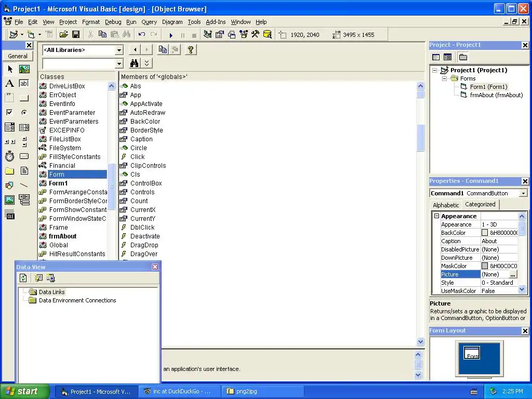The height and width of the screenshot is (399, 532).
Task: Collapse the Appearance property category
Action: click(436, 216)
